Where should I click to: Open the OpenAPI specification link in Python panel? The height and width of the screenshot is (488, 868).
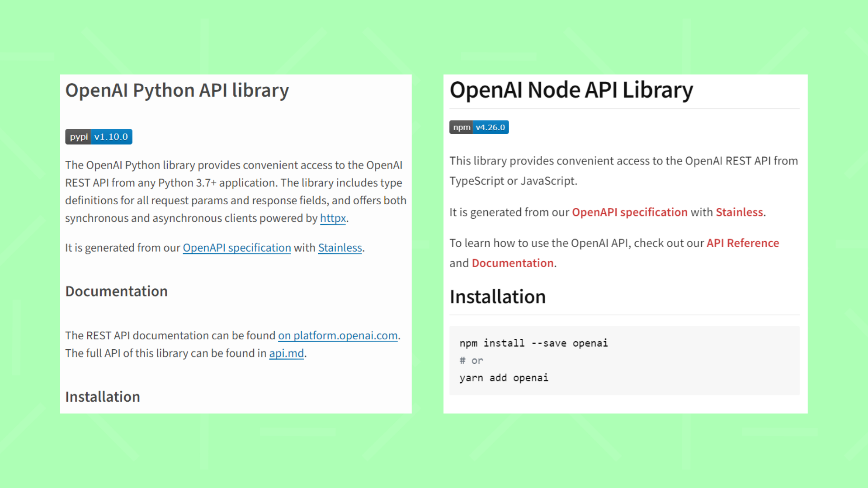(x=237, y=248)
